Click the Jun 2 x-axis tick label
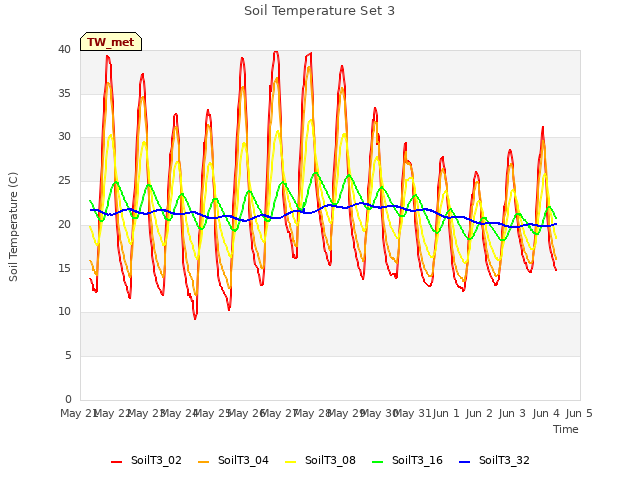Viewport: 640px width, 480px height. [x=479, y=413]
